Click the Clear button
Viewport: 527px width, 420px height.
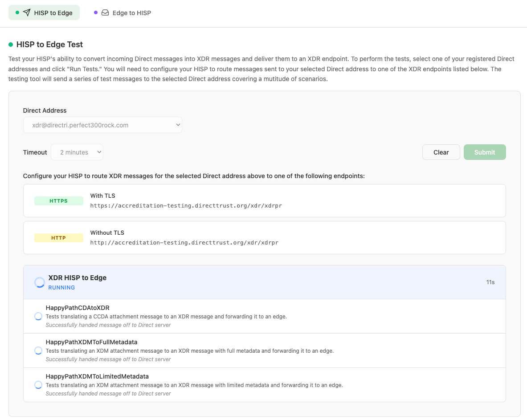[x=441, y=152]
